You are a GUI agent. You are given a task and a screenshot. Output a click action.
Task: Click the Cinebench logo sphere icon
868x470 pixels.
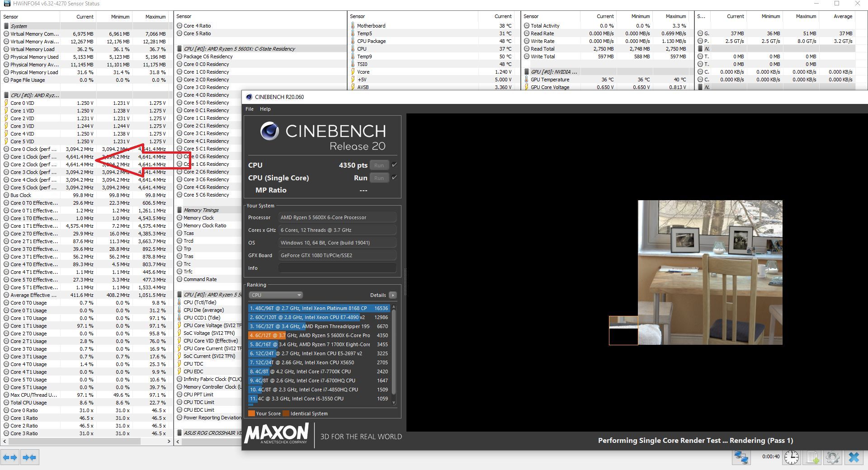click(x=269, y=132)
